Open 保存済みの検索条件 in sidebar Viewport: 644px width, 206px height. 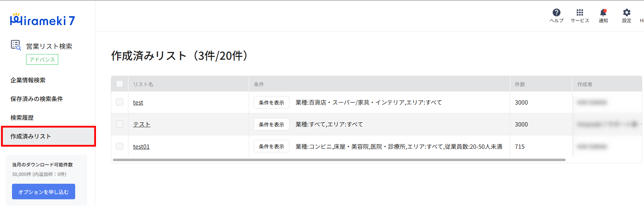point(37,99)
